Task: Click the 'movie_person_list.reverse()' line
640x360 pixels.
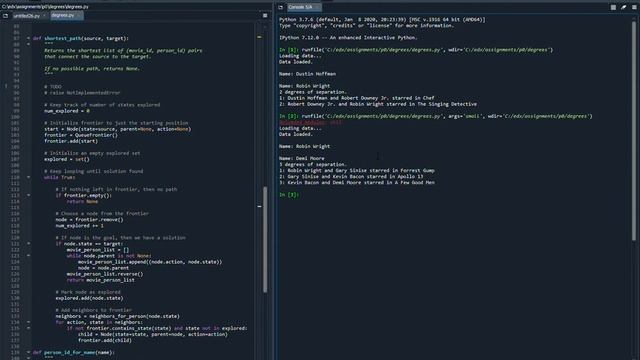Action: pyautogui.click(x=105, y=274)
